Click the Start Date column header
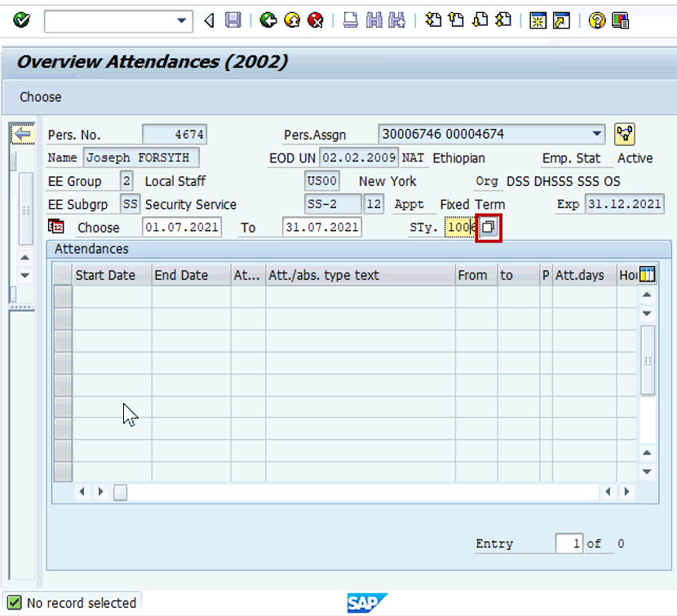Image resolution: width=677 pixels, height=616 pixels. click(113, 275)
